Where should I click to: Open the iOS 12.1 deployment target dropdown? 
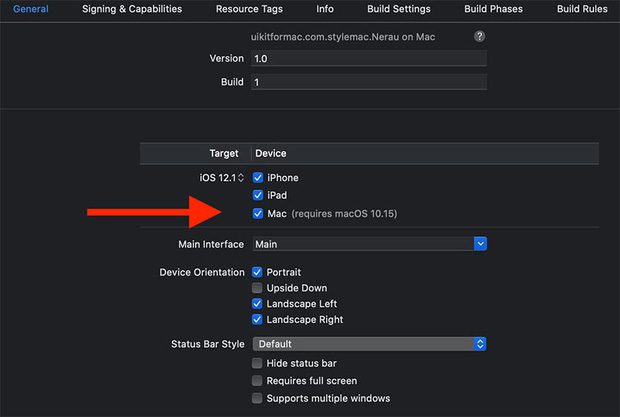(221, 178)
